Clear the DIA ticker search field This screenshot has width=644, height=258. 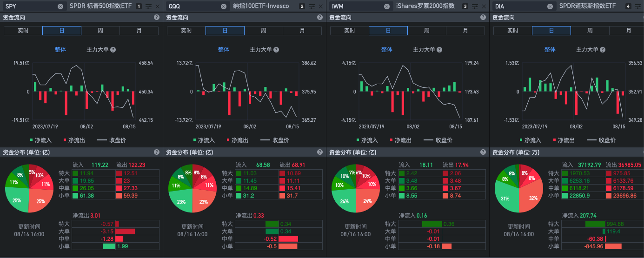(x=550, y=6)
